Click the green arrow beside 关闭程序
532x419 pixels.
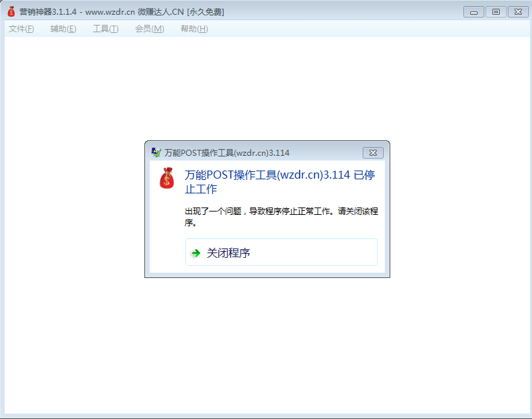pyautogui.click(x=195, y=253)
